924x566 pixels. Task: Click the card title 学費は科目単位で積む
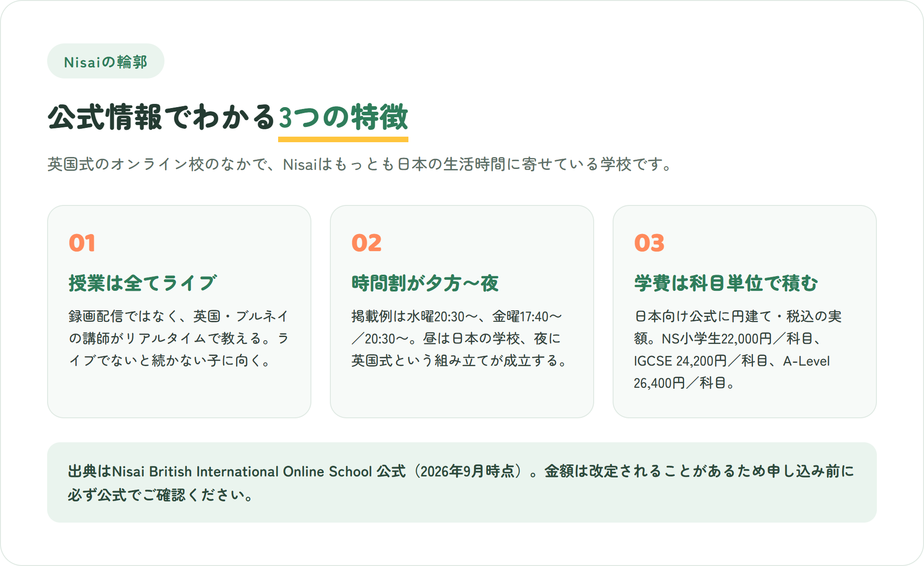(x=726, y=283)
